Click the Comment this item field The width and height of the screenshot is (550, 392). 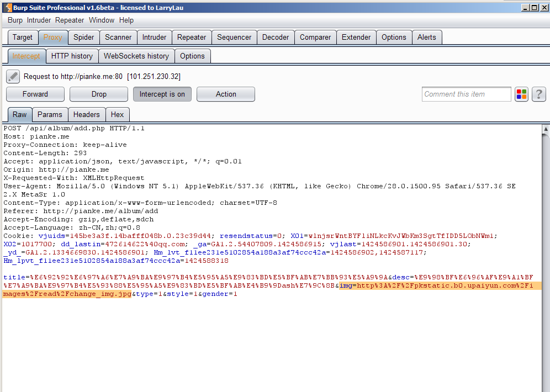(x=466, y=94)
